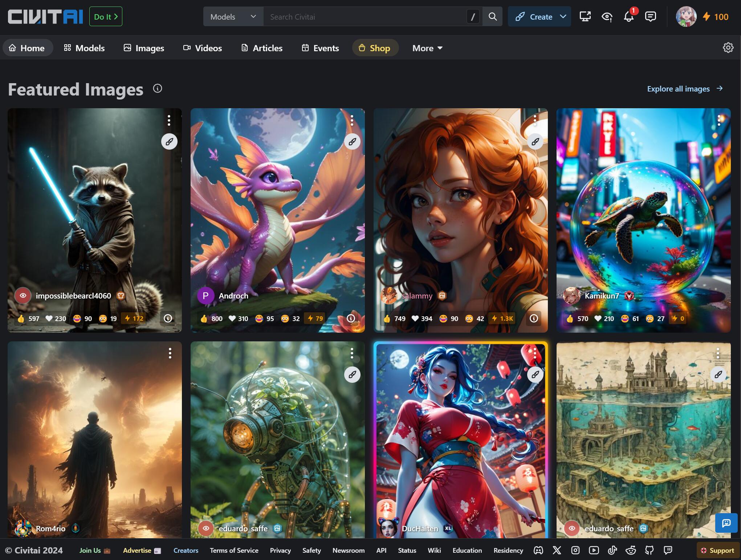741x560 pixels.
Task: Remix the purple dragon image with the brush icon
Action: point(352,141)
